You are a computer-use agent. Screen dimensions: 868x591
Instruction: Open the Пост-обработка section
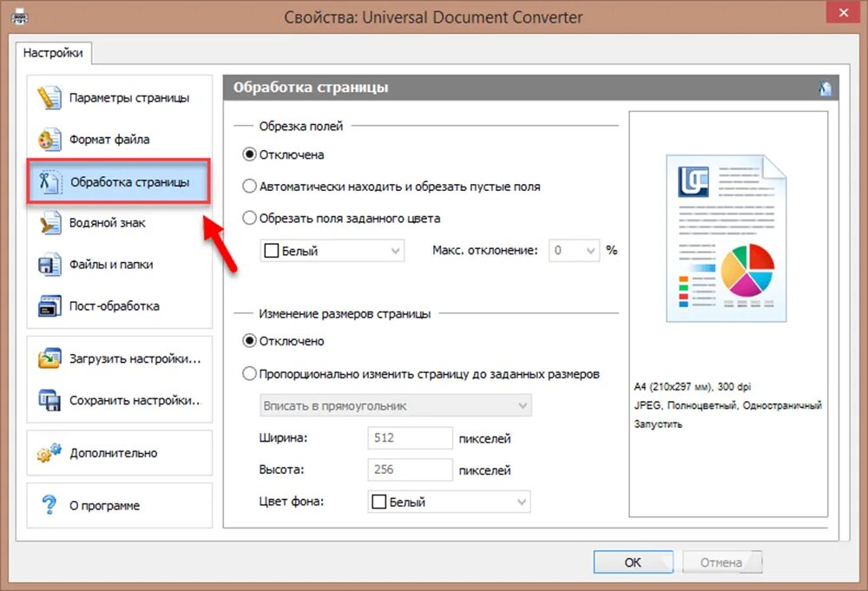[x=120, y=306]
